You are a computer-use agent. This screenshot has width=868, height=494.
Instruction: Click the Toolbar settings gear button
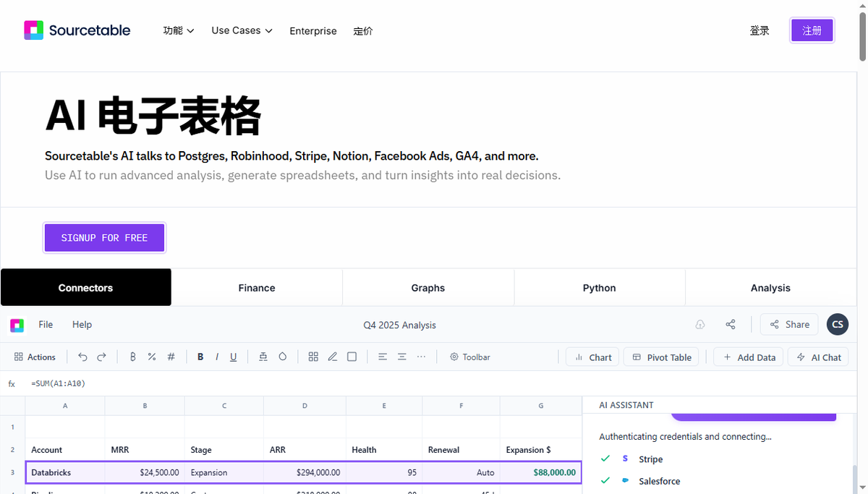[470, 357]
